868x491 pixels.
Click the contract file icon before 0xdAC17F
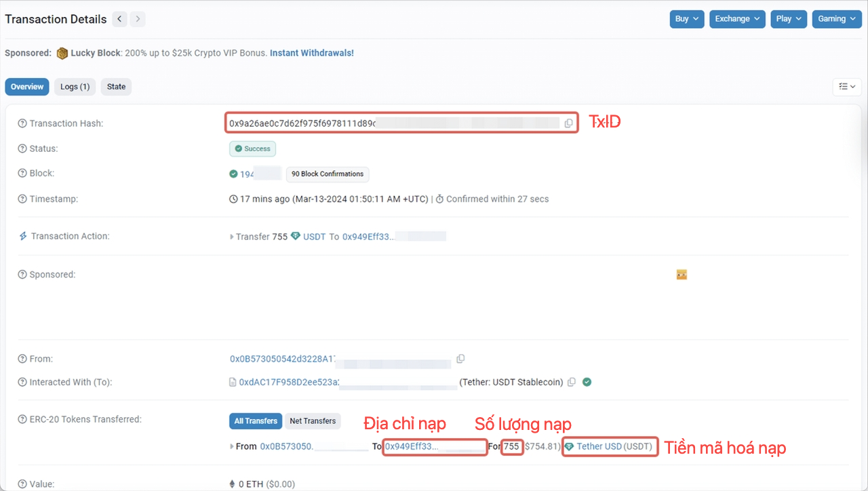[x=233, y=382]
